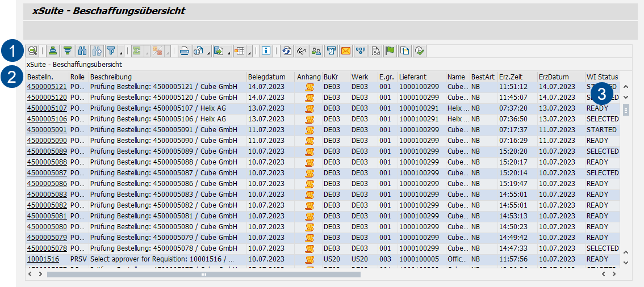Click the two-users agent icon
Screen dimensions: 644x287
316,51
